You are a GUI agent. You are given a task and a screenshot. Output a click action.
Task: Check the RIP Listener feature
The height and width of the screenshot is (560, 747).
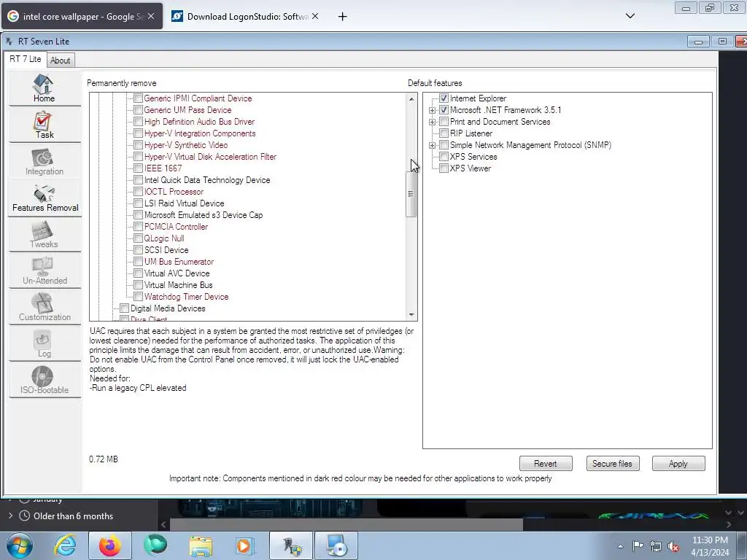click(444, 133)
